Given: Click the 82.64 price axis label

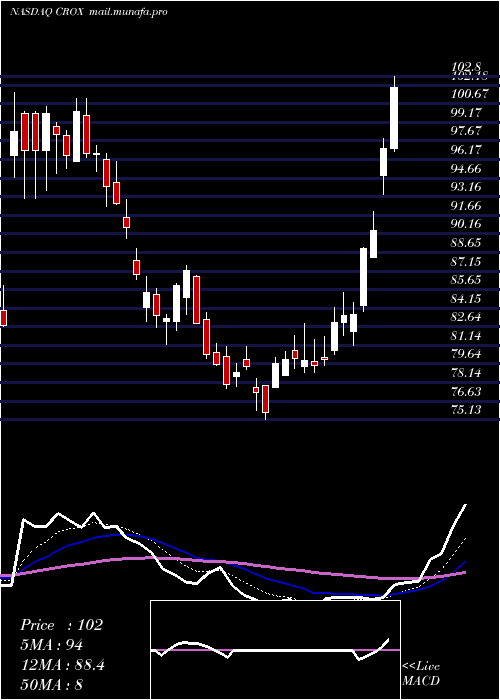Looking at the screenshot, I should (x=467, y=317).
